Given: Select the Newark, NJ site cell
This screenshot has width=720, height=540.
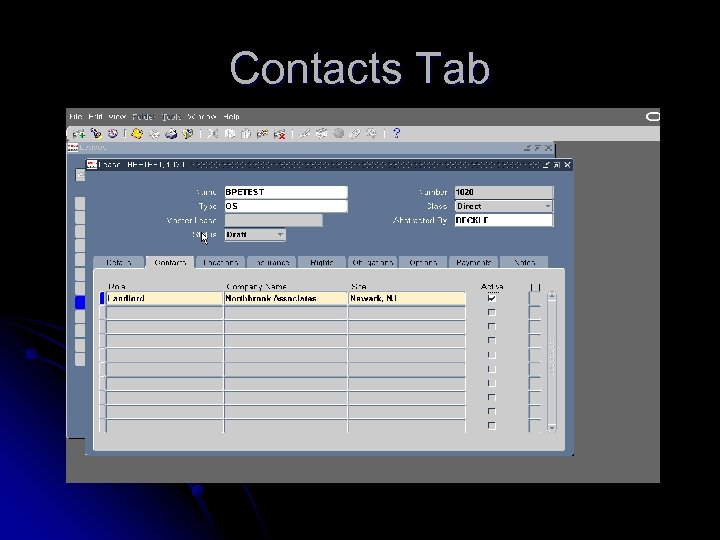Looking at the screenshot, I should (407, 298).
